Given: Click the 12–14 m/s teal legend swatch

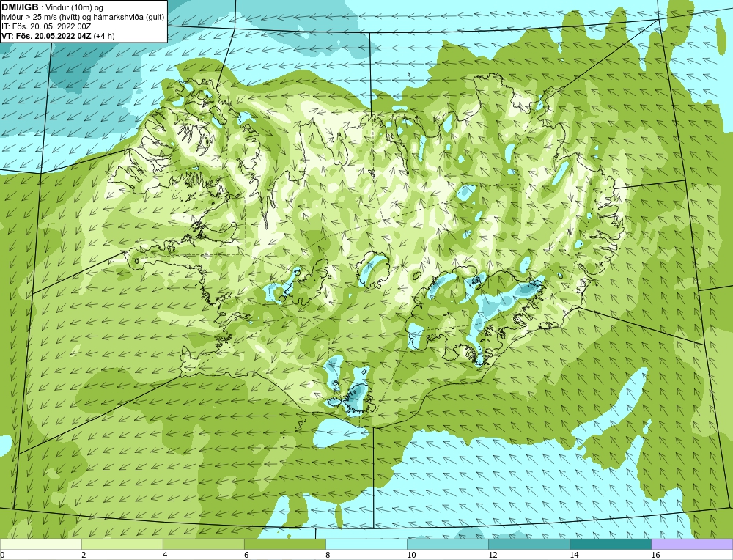Looking at the screenshot, I should pos(529,544).
